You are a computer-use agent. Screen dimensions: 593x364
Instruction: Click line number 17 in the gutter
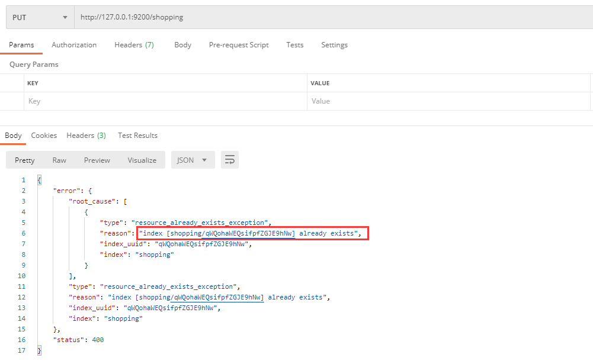[21, 350]
